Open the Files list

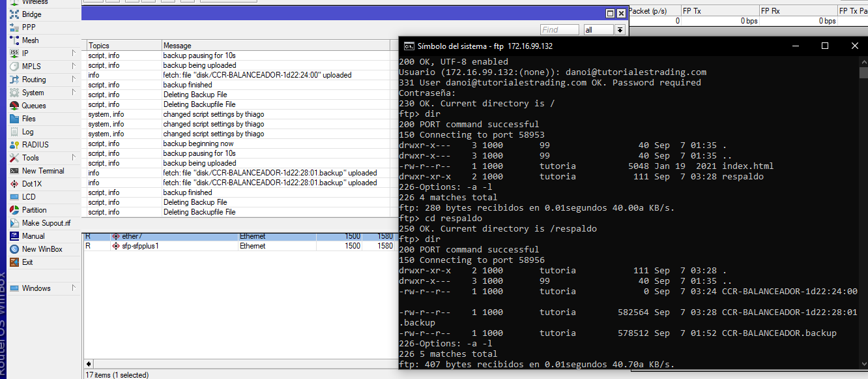(29, 119)
